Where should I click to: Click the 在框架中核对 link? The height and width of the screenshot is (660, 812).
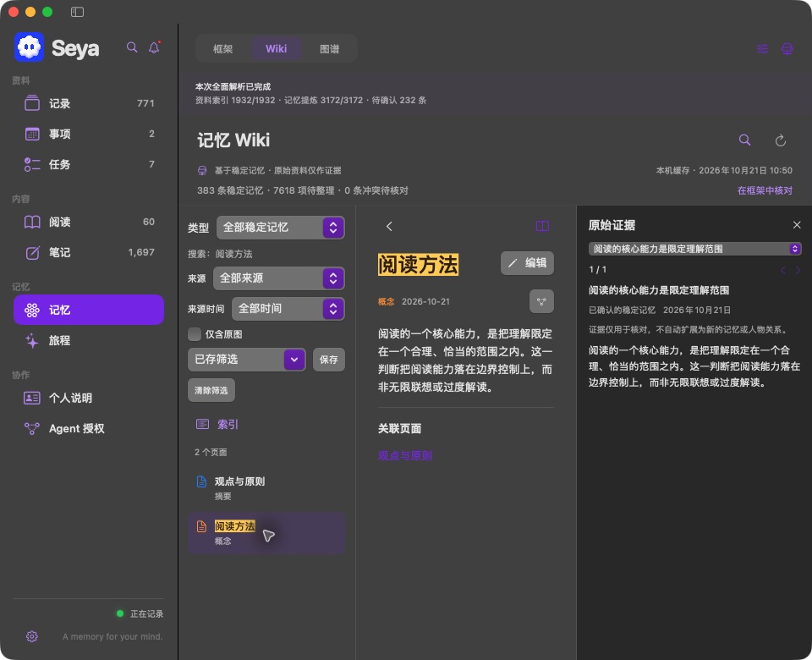point(765,190)
